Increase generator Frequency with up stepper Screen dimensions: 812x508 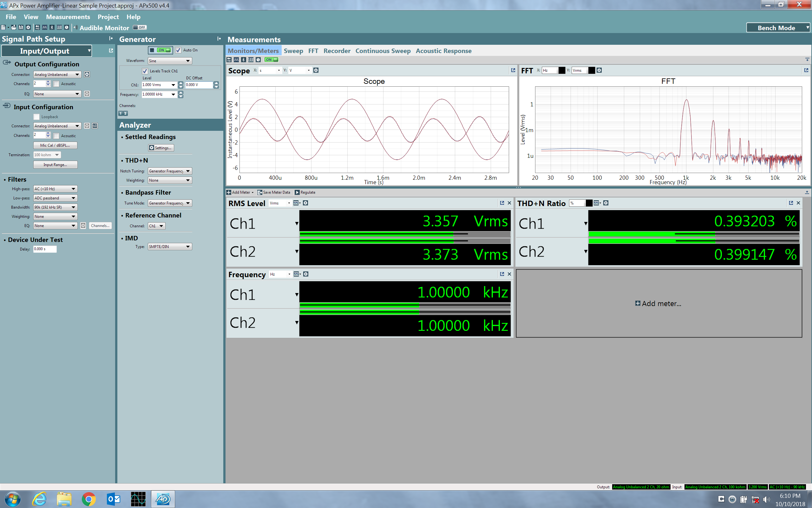180,93
